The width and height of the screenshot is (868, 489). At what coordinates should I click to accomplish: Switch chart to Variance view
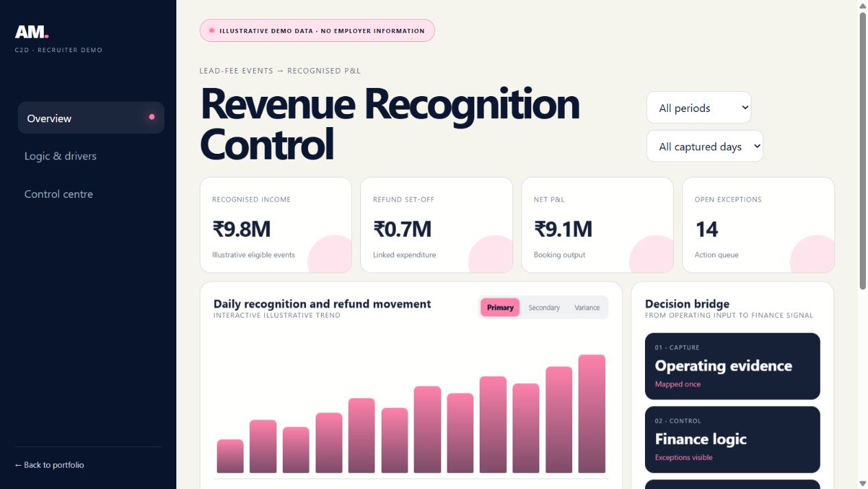[587, 308]
